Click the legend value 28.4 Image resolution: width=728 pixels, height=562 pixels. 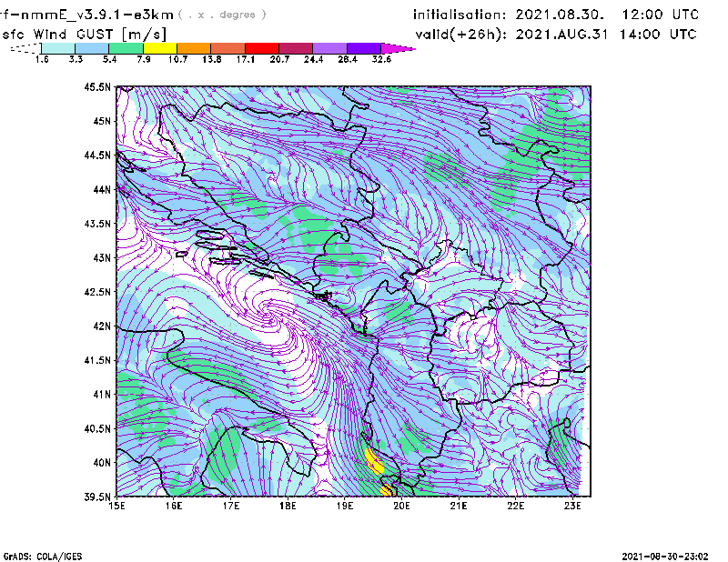[348, 59]
